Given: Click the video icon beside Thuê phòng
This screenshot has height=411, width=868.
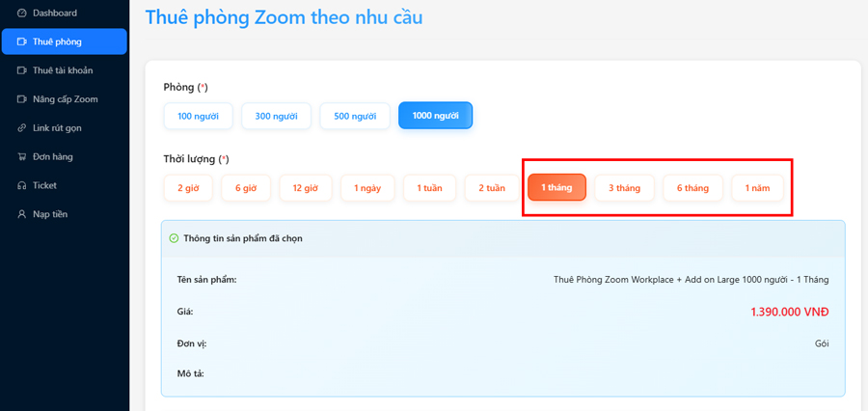Looking at the screenshot, I should pyautogui.click(x=22, y=41).
